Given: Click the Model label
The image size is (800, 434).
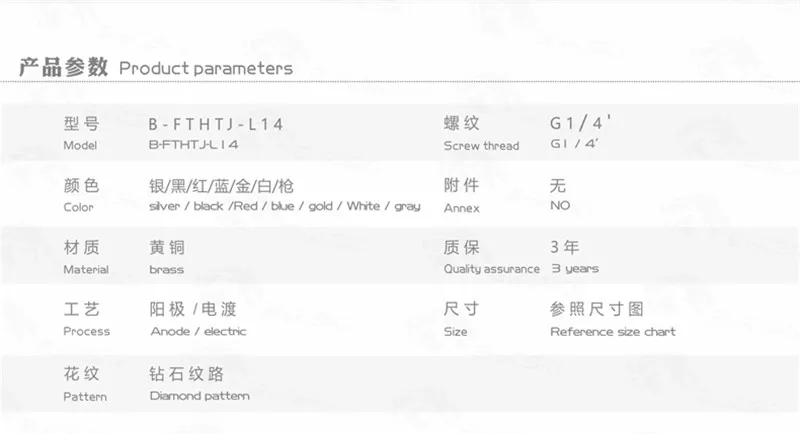Looking at the screenshot, I should [x=80, y=145].
